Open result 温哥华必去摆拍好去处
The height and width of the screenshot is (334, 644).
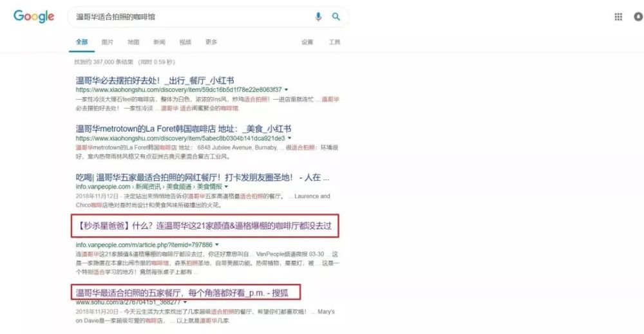pos(155,80)
